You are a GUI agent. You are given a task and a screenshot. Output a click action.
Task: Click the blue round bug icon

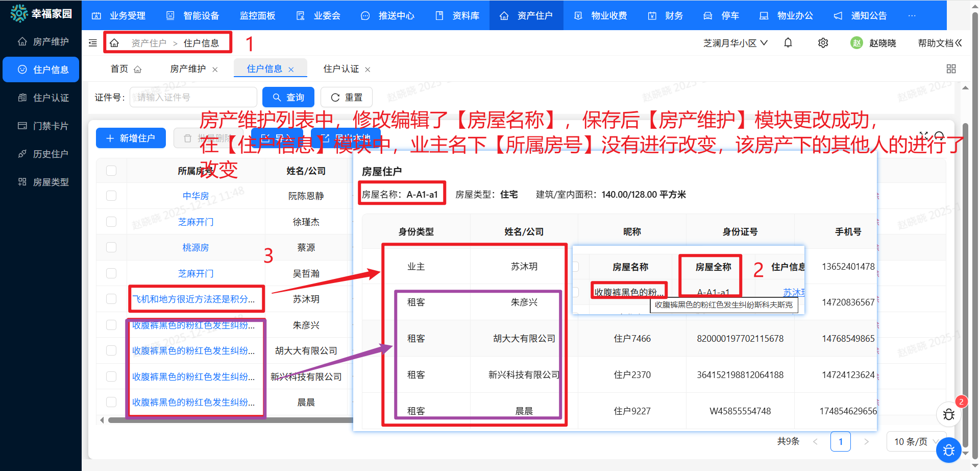tap(949, 450)
